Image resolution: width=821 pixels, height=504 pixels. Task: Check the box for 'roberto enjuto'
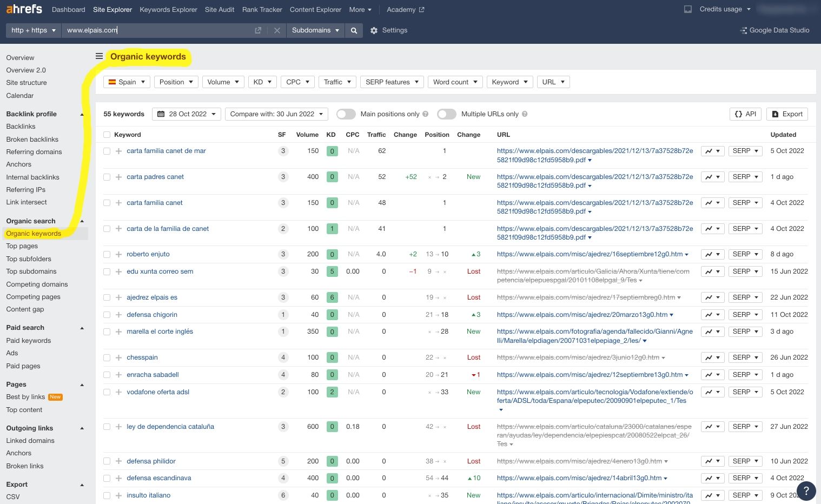point(107,255)
